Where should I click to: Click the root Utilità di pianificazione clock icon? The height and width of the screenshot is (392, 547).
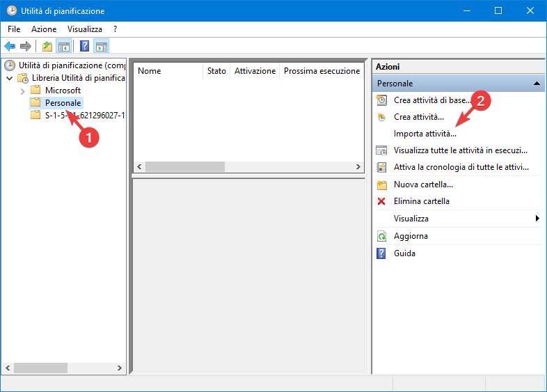(10, 65)
